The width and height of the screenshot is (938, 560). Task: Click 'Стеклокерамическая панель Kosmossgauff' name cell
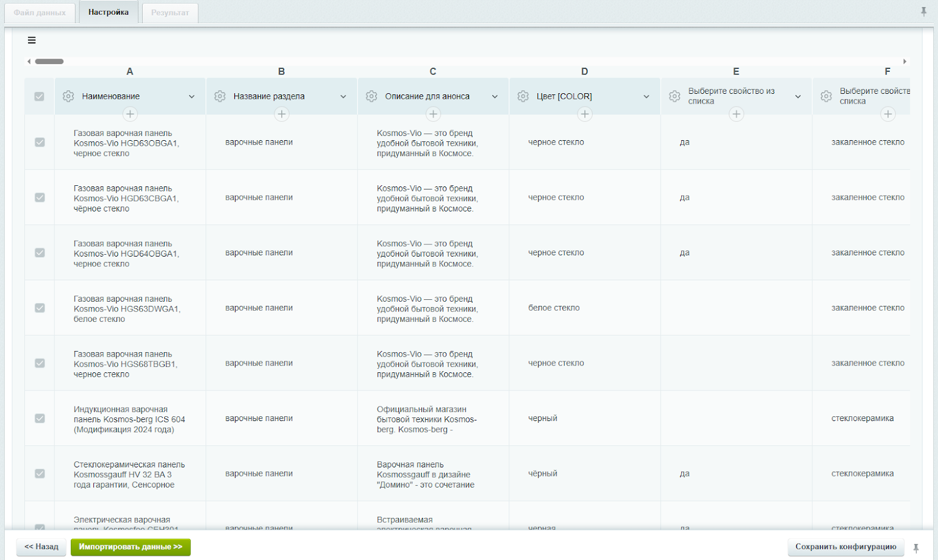[x=129, y=475]
